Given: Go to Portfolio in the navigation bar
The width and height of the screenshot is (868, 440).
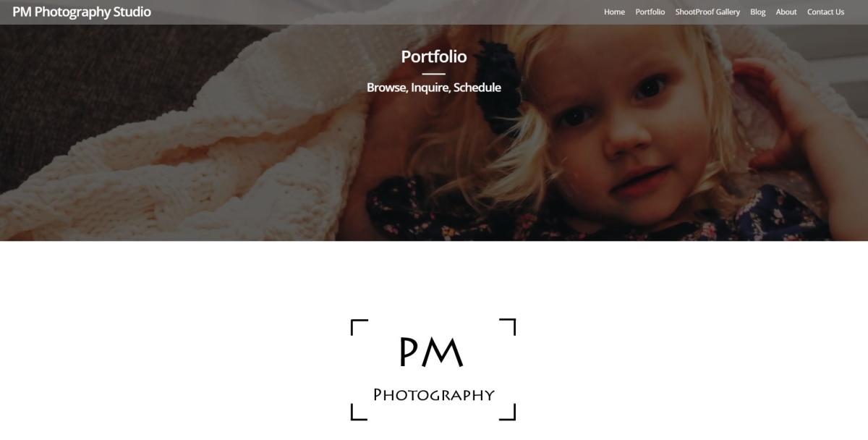Looking at the screenshot, I should pos(650,12).
